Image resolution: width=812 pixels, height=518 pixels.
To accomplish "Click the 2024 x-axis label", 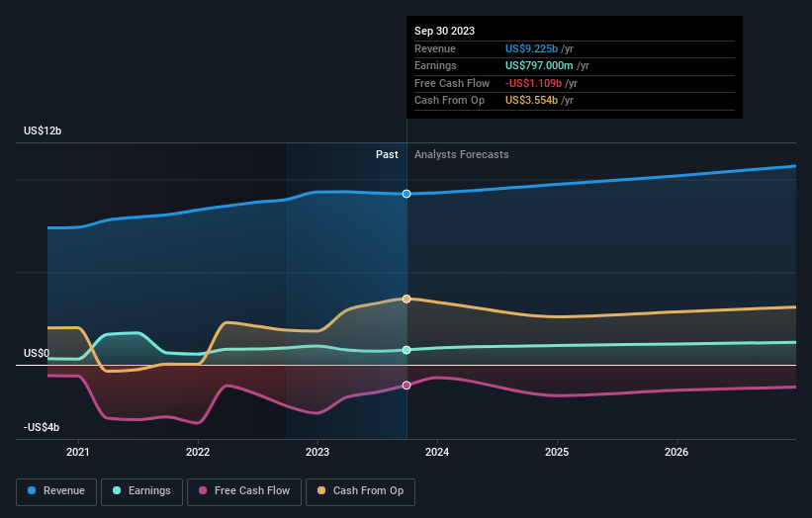I will pyautogui.click(x=437, y=452).
